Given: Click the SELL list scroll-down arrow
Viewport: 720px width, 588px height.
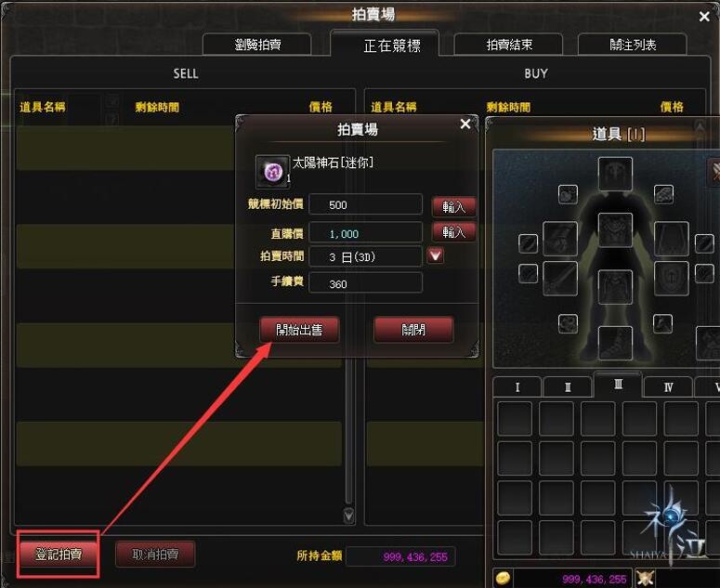Looking at the screenshot, I should point(348,516).
